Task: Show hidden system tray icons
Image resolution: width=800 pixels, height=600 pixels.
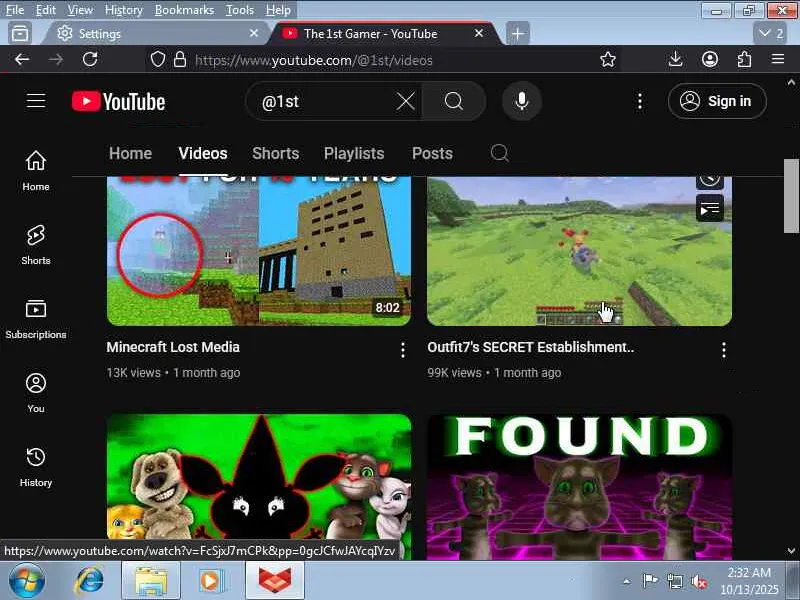Action: point(627,581)
